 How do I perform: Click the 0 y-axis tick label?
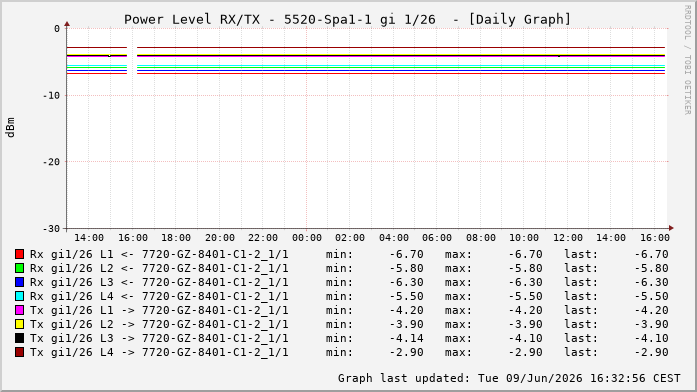pos(57,29)
